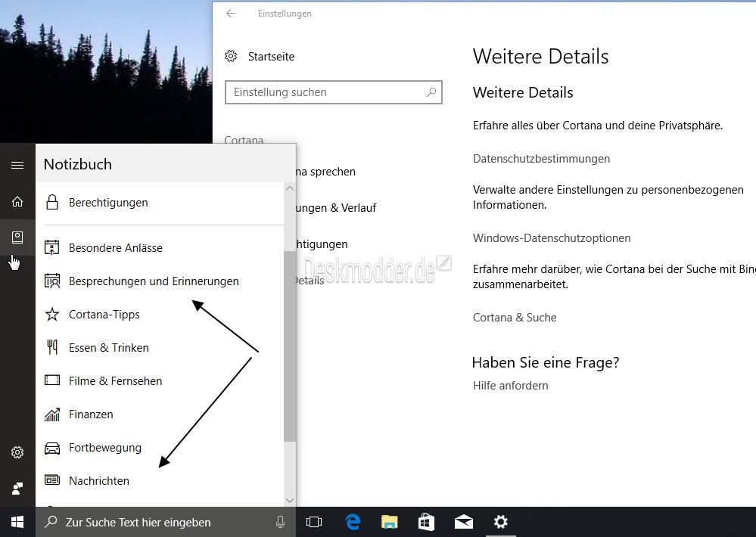Click the microphone icon in search box
Image resolution: width=756 pixels, height=537 pixels.
[280, 522]
